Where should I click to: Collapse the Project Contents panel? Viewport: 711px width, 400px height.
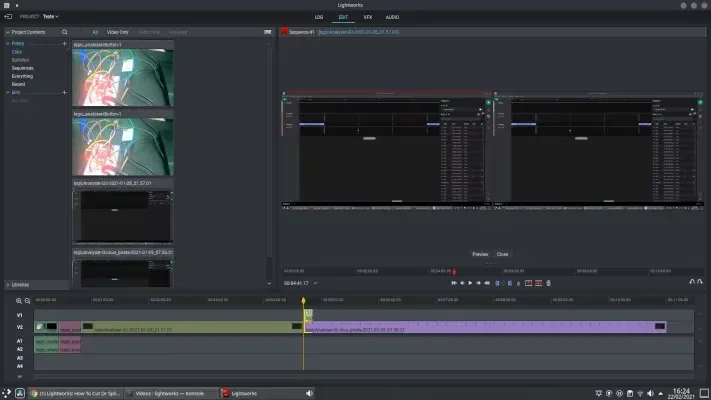[8, 32]
